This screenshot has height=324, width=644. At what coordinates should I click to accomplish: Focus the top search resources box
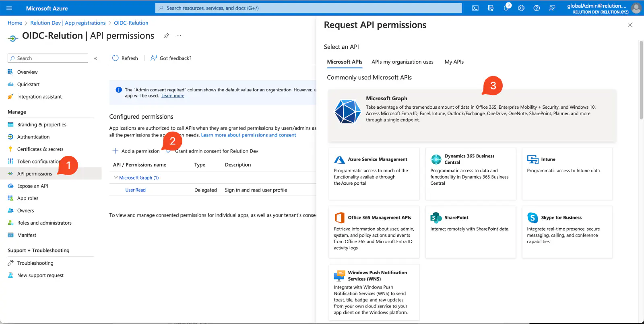pos(308,8)
